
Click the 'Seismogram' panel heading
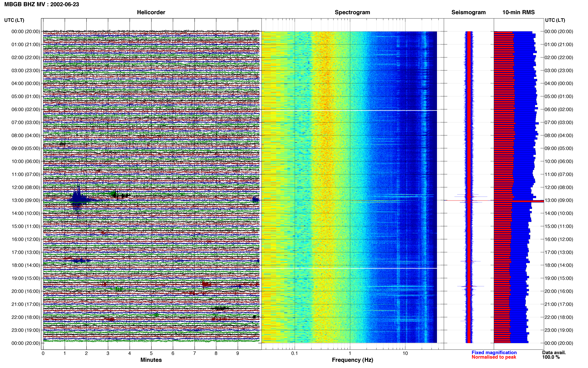click(x=468, y=12)
